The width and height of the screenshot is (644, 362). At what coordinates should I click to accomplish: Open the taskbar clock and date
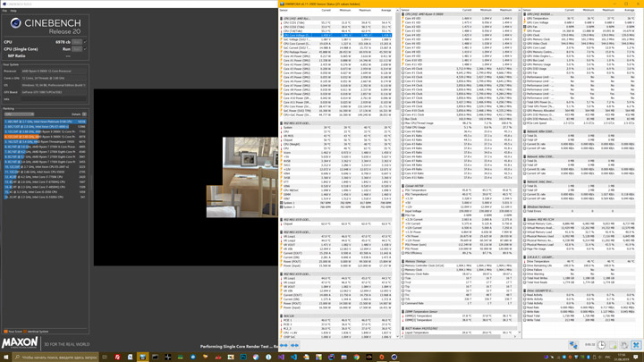tap(622, 357)
